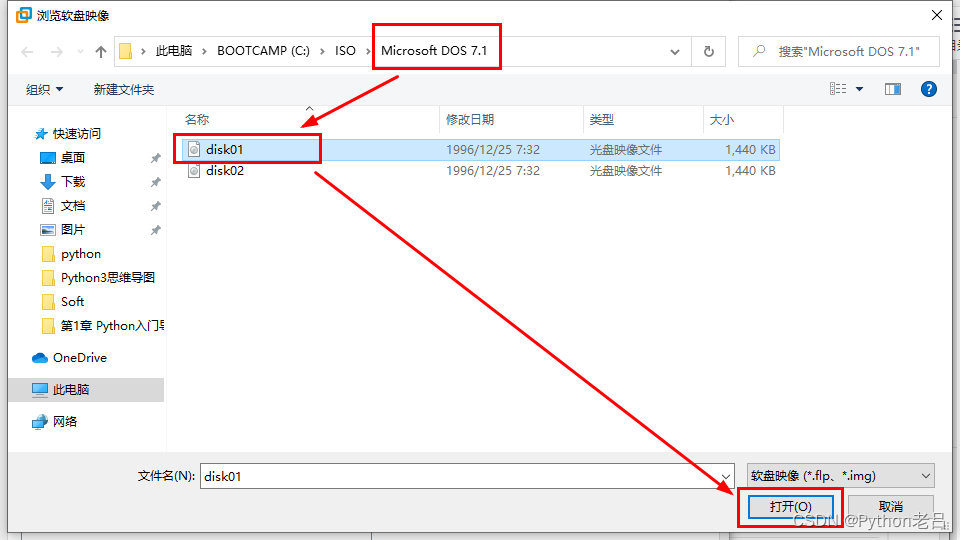Select the disk02 file
Viewport: 960px width, 540px height.
pos(481,171)
